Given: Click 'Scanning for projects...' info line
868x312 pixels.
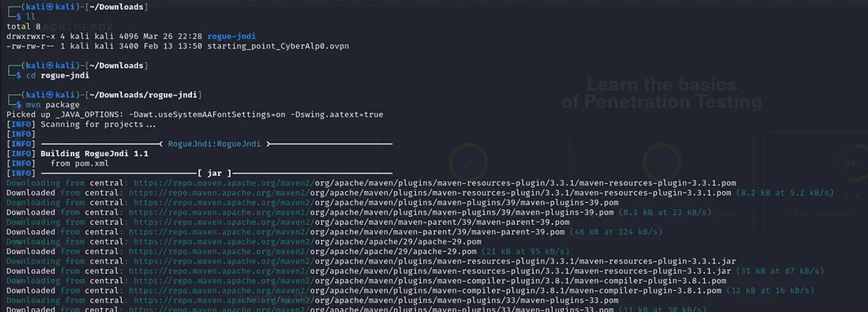Looking at the screenshot, I should [x=98, y=124].
